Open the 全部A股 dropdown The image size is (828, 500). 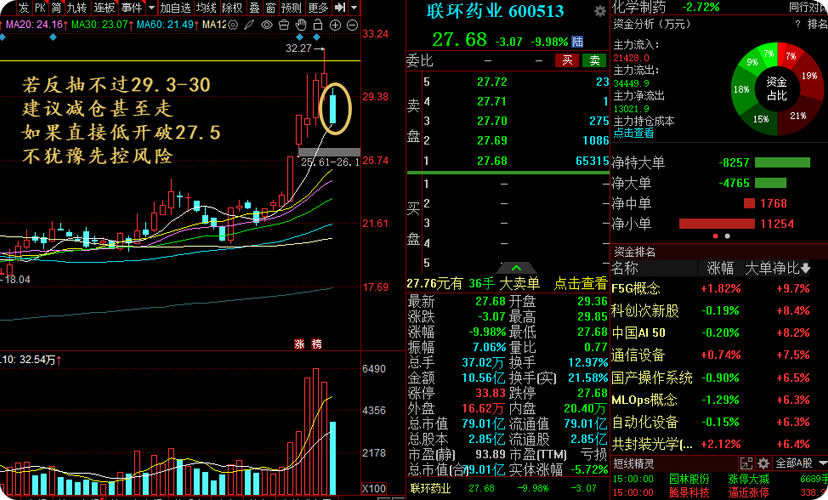point(800,464)
